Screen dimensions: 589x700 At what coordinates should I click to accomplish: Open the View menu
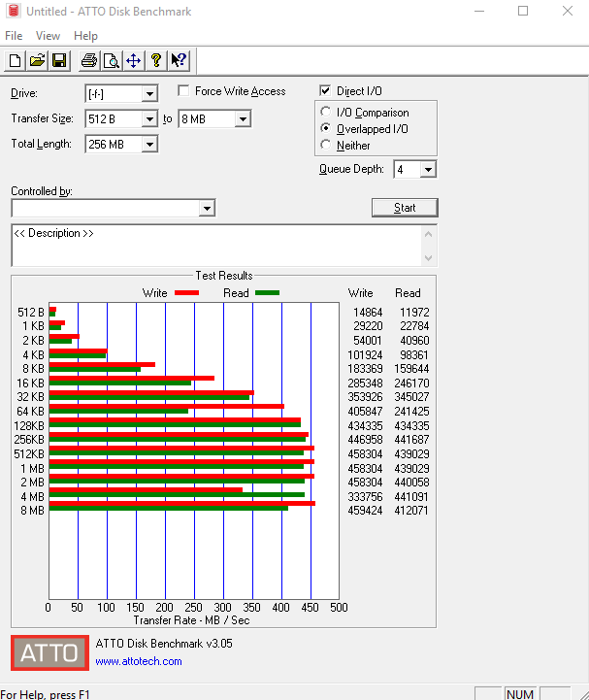pyautogui.click(x=48, y=36)
